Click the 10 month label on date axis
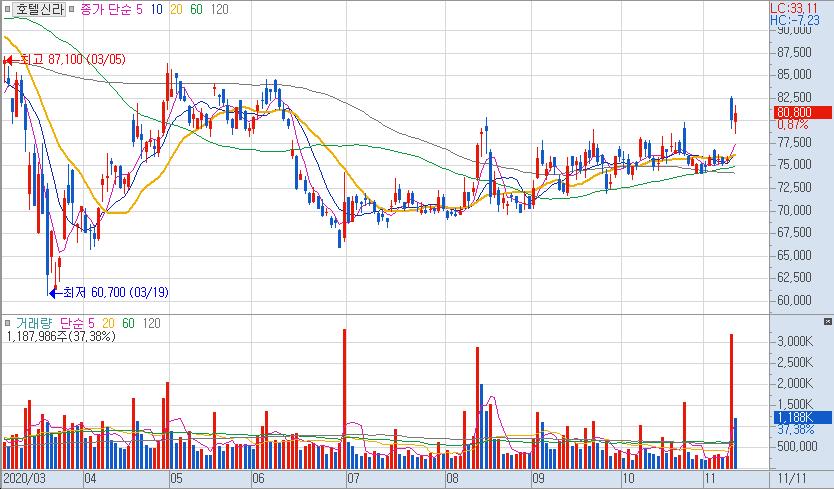Viewport: 834px width, 489px height. [x=629, y=478]
